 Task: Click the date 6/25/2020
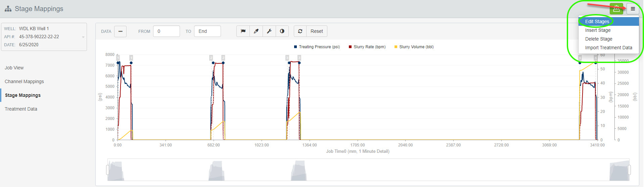(x=29, y=45)
